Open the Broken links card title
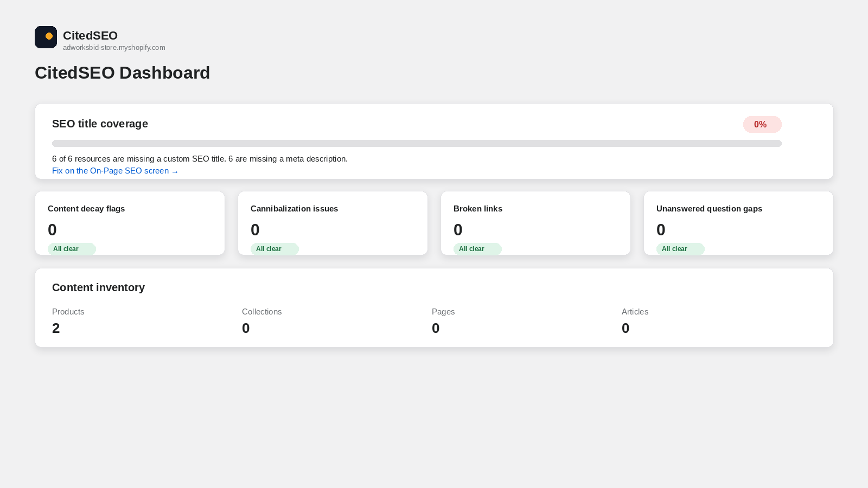This screenshot has height=488, width=868. pos(478,209)
